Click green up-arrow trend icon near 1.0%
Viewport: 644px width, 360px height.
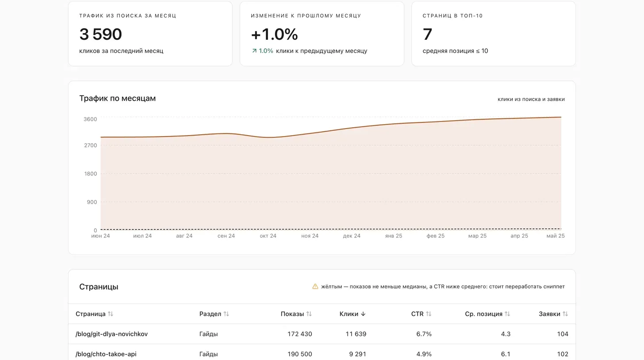[x=254, y=51]
